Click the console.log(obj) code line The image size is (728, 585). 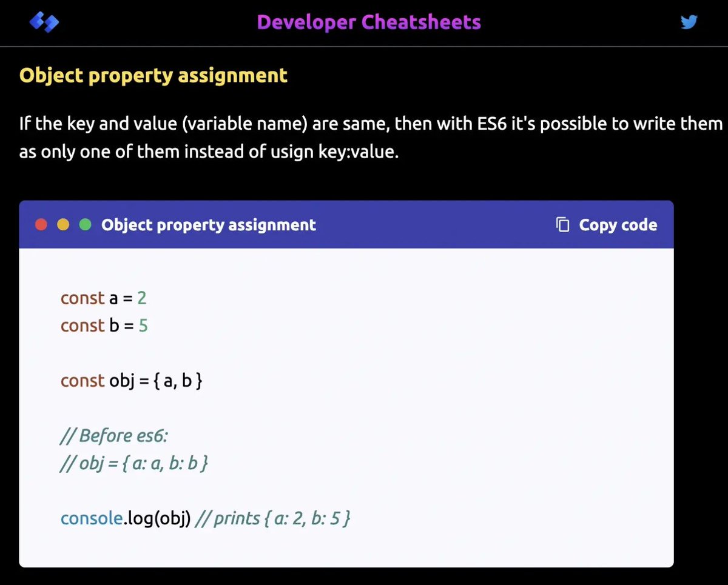pos(126,518)
